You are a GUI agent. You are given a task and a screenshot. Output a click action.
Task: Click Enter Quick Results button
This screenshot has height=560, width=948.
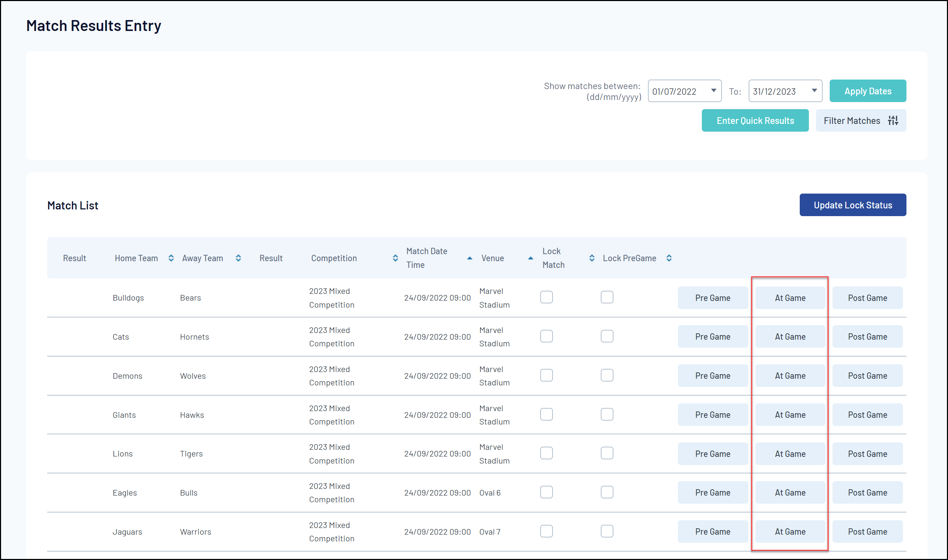click(755, 120)
